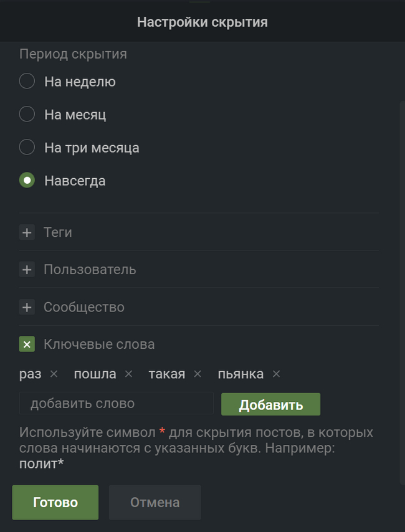The height and width of the screenshot is (532, 405).
Task: Collapse the Ключевые слова section label
Action: (x=99, y=344)
